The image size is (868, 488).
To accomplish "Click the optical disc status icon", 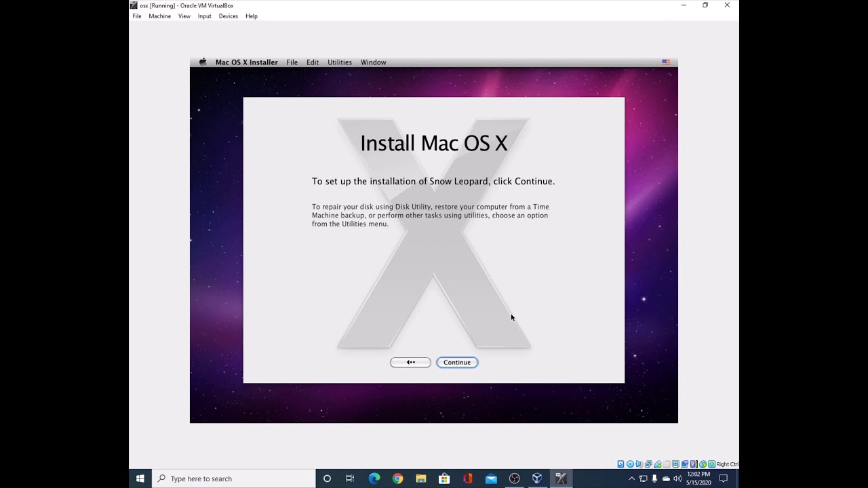I will [x=630, y=464].
